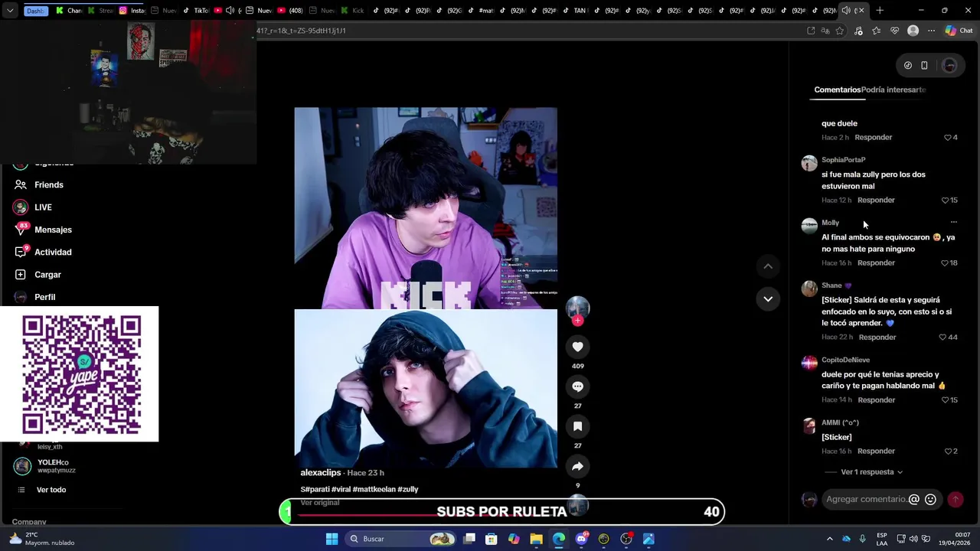
Task: Open the Copilot Chat button in Edge
Action: point(959,31)
